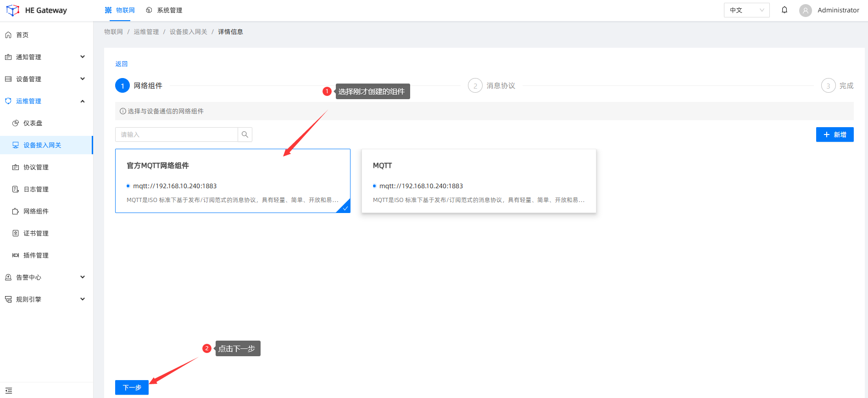This screenshot has height=398, width=868.
Task: Click the 下一步 button
Action: (132, 387)
